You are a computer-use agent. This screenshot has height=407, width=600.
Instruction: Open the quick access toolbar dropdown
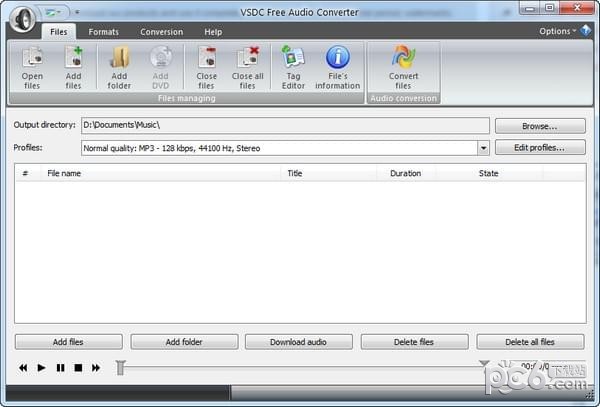point(77,13)
